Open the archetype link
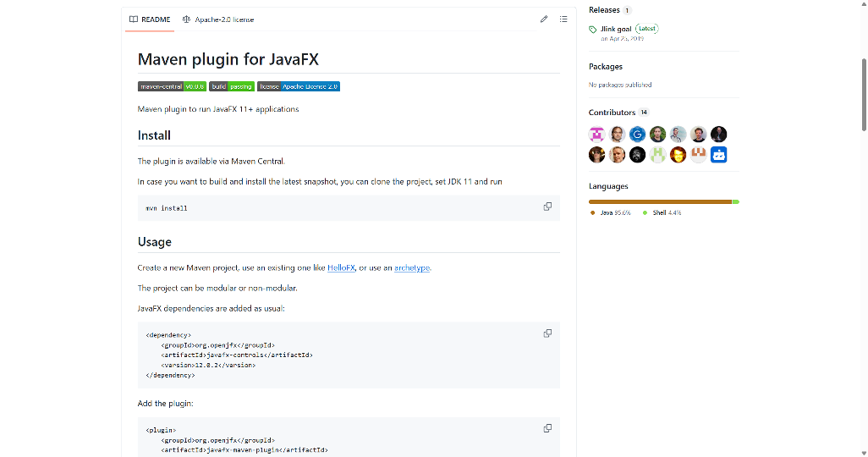Image resolution: width=868 pixels, height=457 pixels. [x=412, y=267]
